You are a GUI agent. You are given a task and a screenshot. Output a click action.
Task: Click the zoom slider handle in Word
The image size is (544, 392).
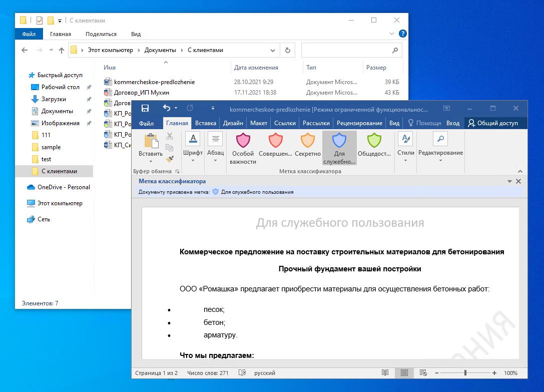click(465, 373)
